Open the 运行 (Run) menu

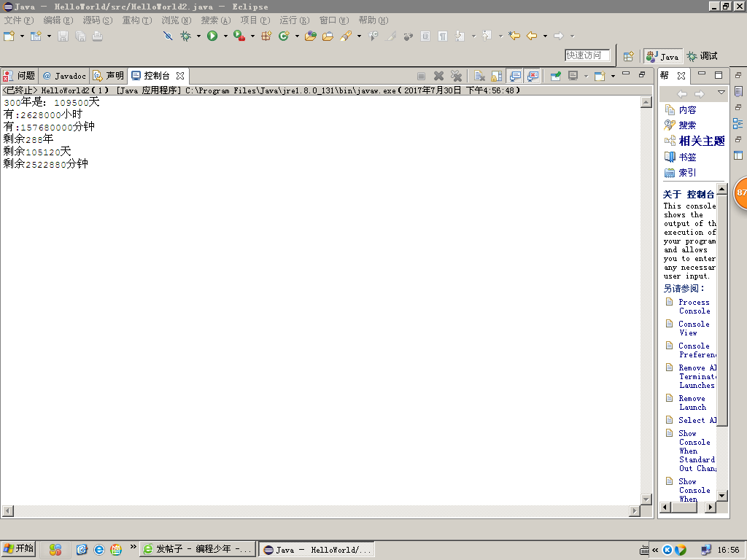(293, 20)
